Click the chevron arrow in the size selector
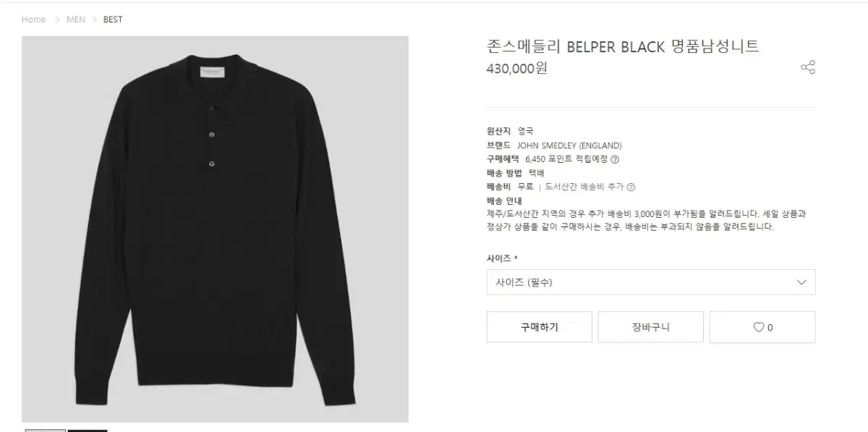The height and width of the screenshot is (432, 868). [x=801, y=282]
